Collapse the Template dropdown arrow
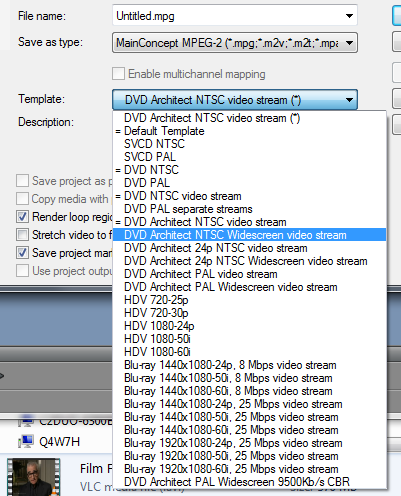 click(x=349, y=100)
